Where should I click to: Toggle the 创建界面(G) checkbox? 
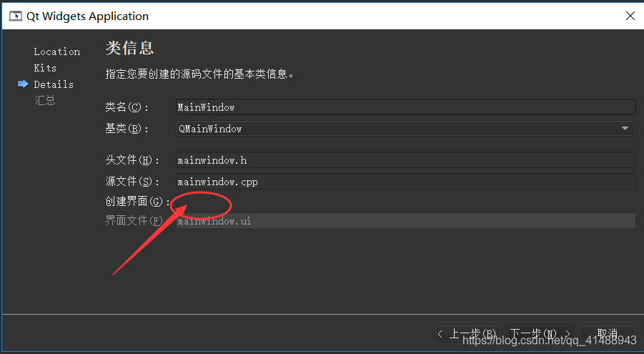pos(182,202)
